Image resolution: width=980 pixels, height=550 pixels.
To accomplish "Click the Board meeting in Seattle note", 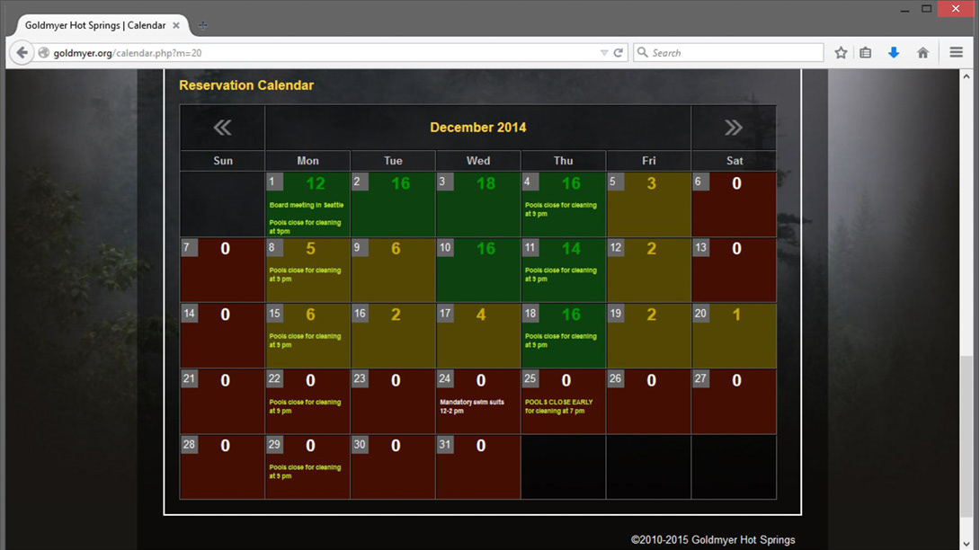I will 307,205.
